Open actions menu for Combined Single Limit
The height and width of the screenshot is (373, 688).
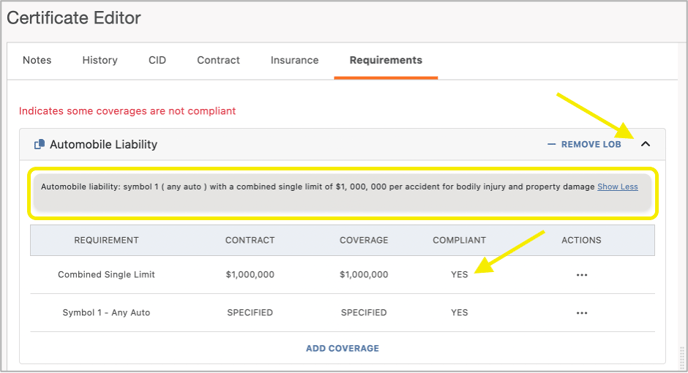coord(582,275)
